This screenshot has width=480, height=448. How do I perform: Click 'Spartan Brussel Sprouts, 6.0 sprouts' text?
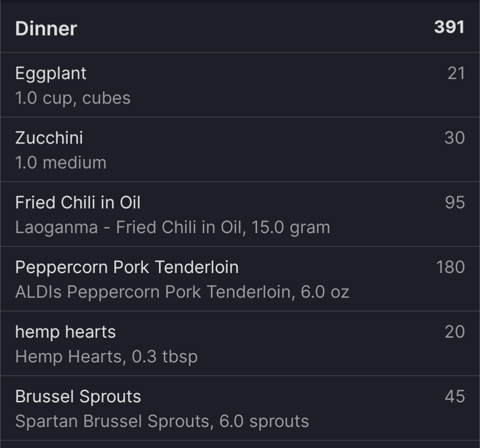[x=162, y=422]
